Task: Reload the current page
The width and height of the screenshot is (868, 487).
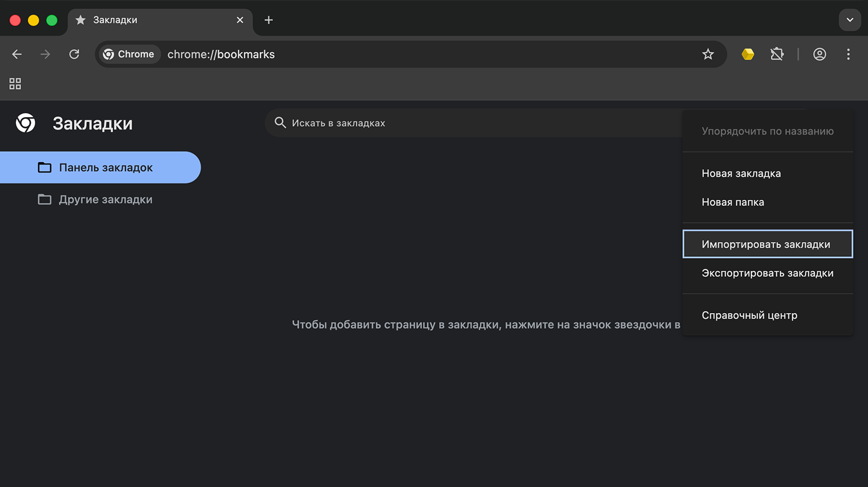Action: tap(74, 54)
